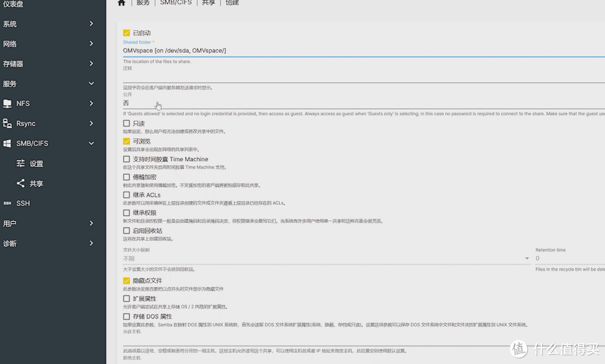Click the Rsync icon in sidebar
Viewport: 605px width, 364px height.
tap(7, 123)
